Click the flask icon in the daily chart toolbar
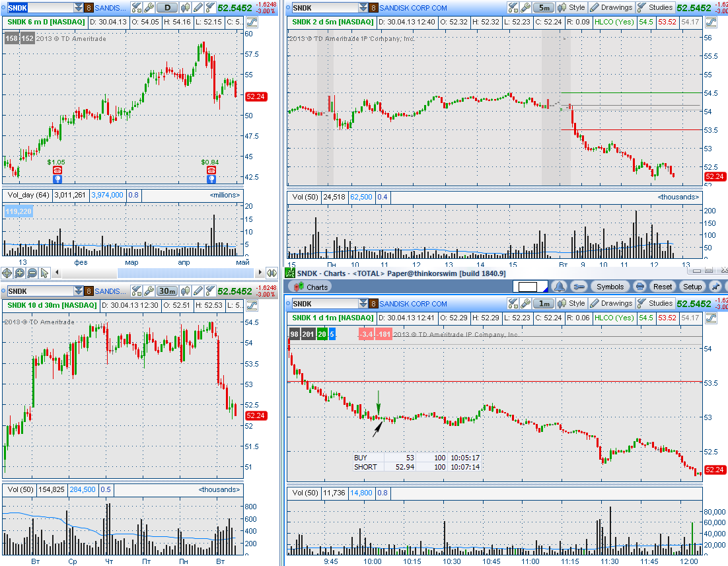Screen dimensions: 728x566 tap(136, 7)
